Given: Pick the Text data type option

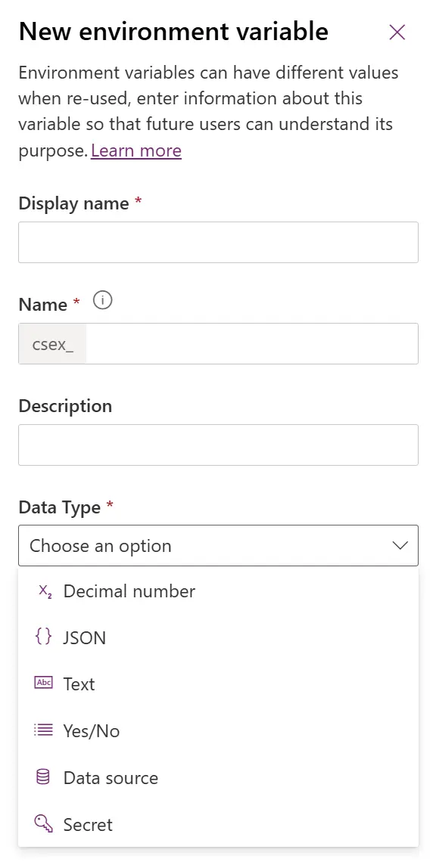Looking at the screenshot, I should pyautogui.click(x=218, y=684).
